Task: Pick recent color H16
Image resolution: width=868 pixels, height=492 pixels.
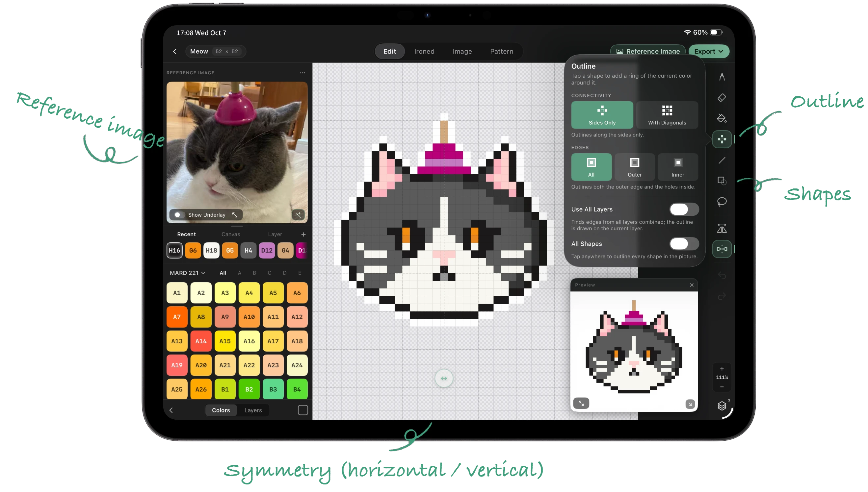Action: (x=174, y=250)
